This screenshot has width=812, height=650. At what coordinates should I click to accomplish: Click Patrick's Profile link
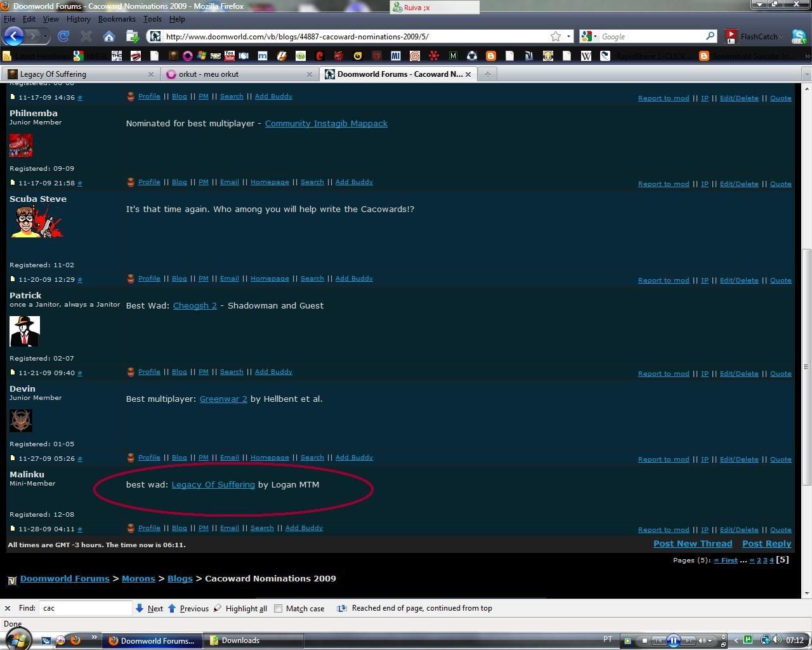(149, 371)
